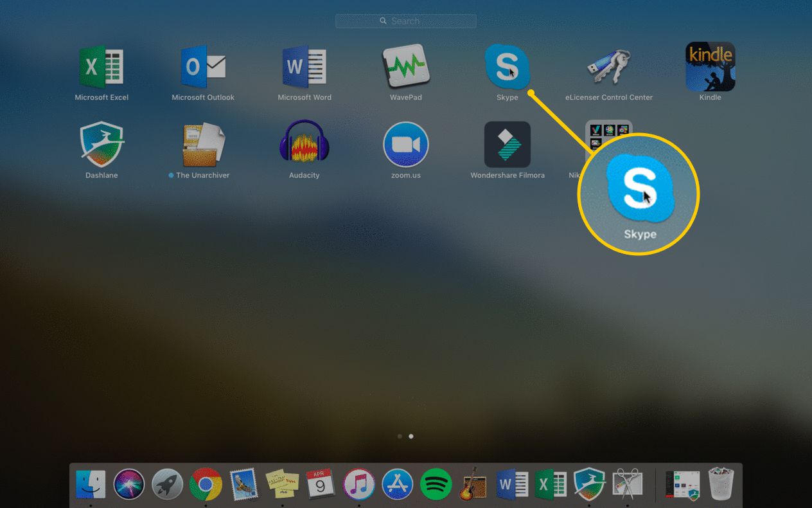The height and width of the screenshot is (508, 812).
Task: Click the Launchpad search field
Action: point(405,21)
